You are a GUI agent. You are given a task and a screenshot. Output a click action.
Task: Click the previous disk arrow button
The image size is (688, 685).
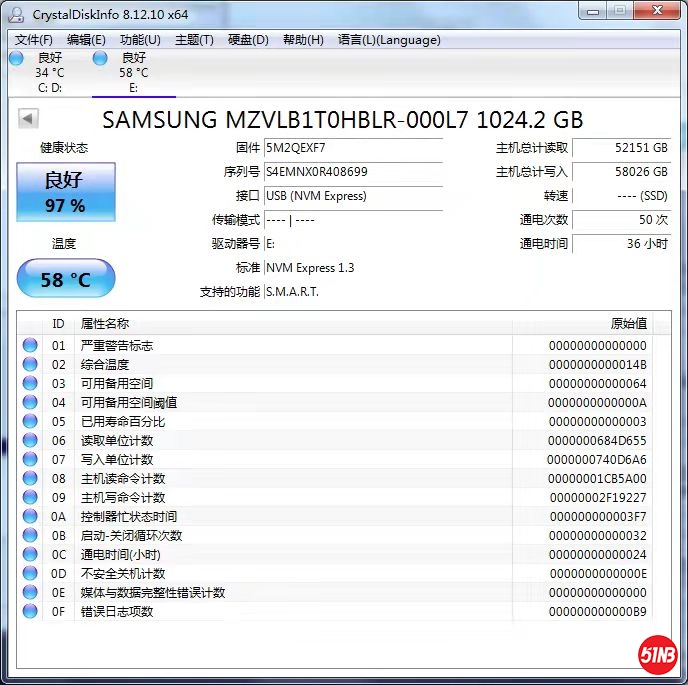tap(28, 119)
